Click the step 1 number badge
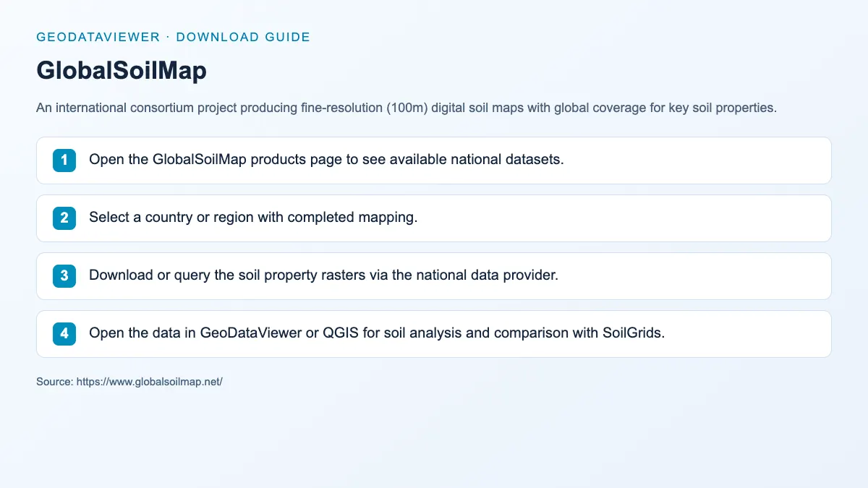 pyautogui.click(x=64, y=160)
